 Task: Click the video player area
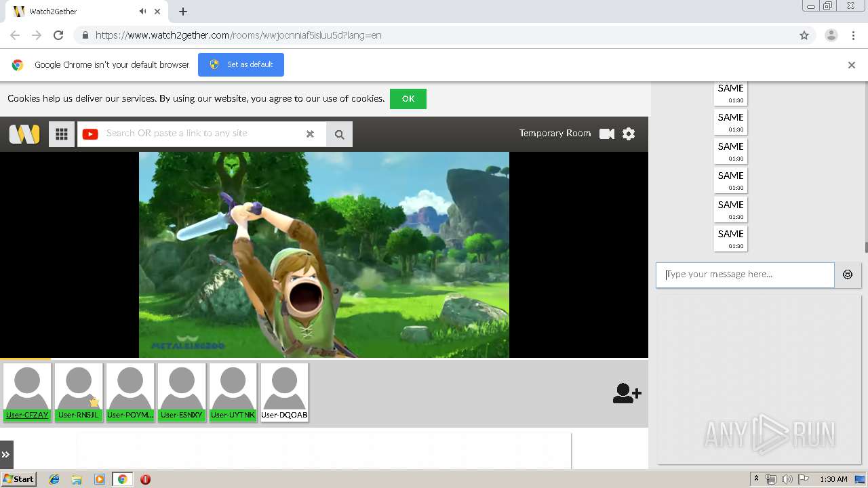pyautogui.click(x=324, y=254)
